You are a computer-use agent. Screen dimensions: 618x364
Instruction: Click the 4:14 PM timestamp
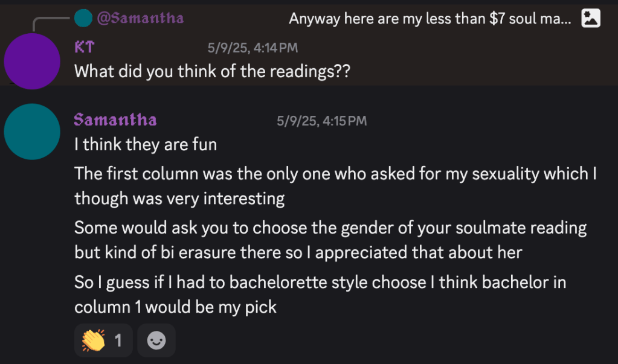point(252,48)
